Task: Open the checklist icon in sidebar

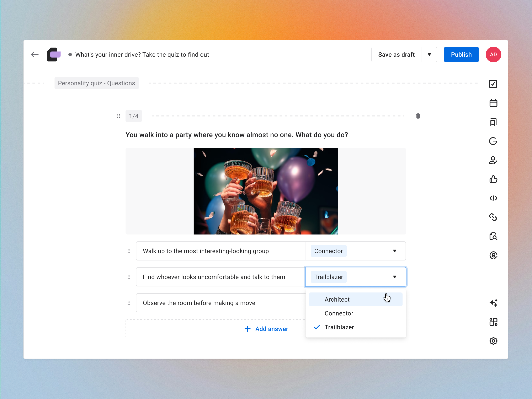Action: 493,84
